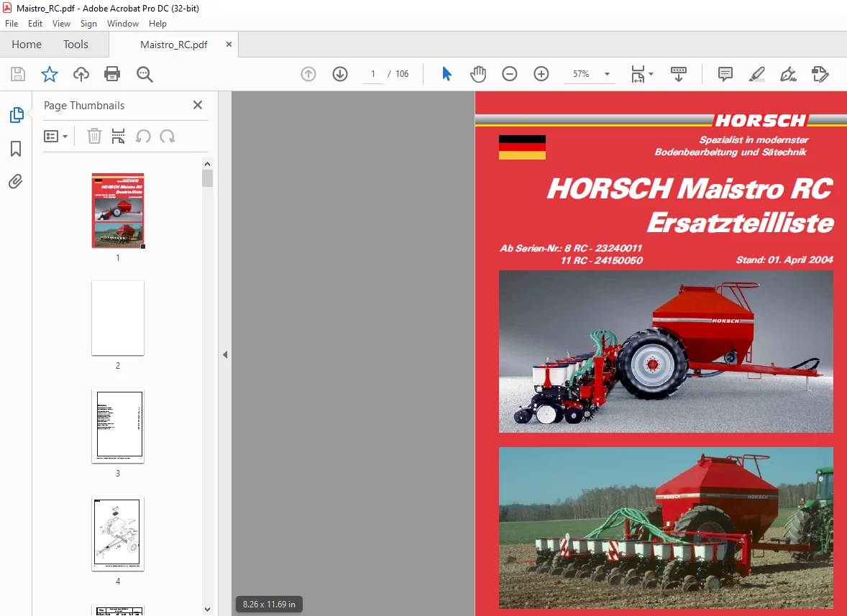Select the Highlight text tool
The height and width of the screenshot is (616, 847).
click(x=757, y=74)
